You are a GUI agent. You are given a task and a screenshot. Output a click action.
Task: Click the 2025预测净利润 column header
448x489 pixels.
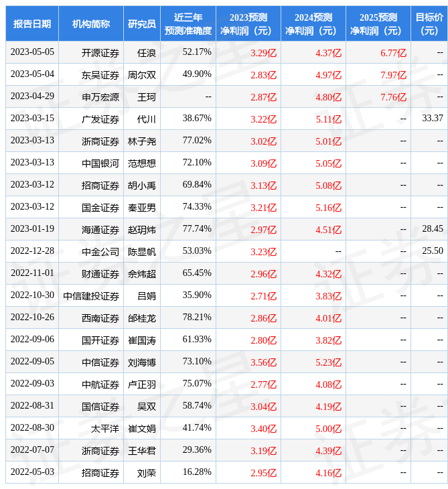click(378, 23)
